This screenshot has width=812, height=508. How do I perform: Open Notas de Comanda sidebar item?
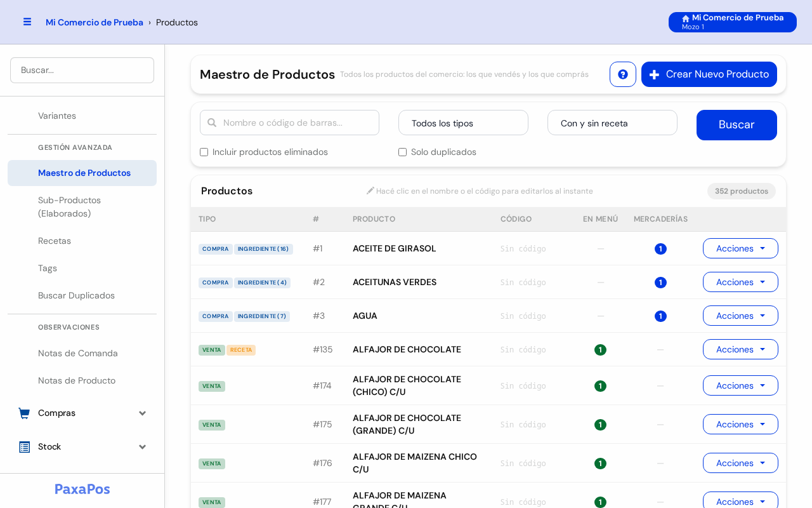pyautogui.click(x=82, y=353)
